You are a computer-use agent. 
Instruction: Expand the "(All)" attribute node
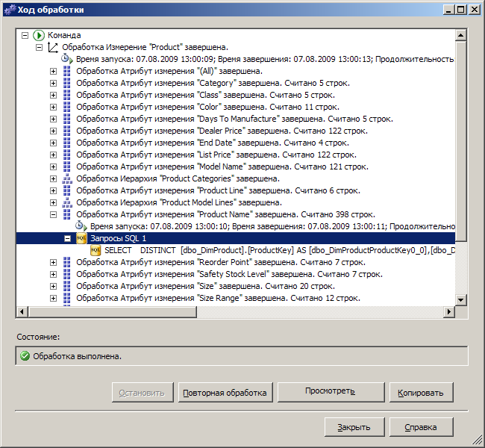point(54,72)
